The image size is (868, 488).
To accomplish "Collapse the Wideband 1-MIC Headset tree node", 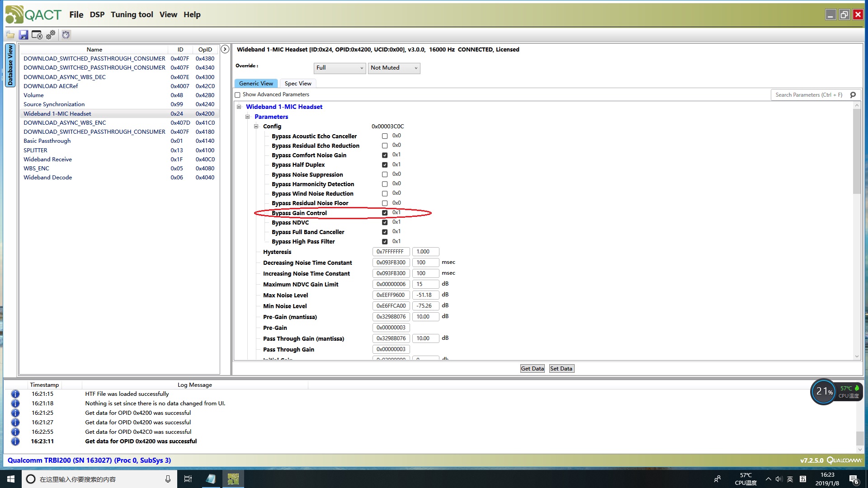I will point(239,107).
